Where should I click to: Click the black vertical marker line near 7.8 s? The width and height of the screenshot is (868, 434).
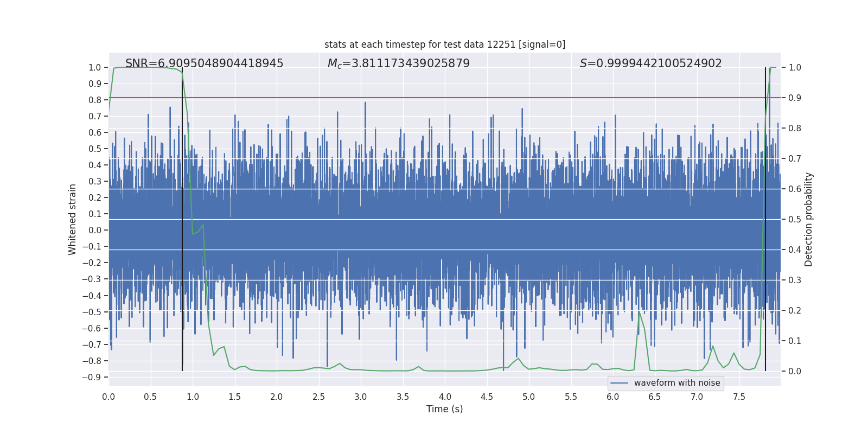pyautogui.click(x=765, y=217)
